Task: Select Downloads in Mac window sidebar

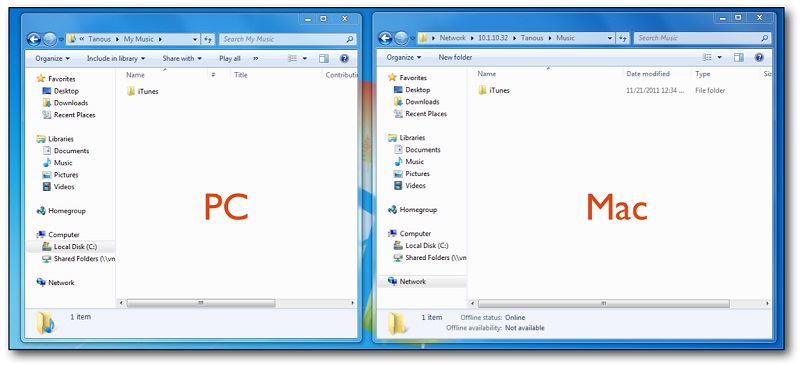Action: pyautogui.click(x=417, y=102)
